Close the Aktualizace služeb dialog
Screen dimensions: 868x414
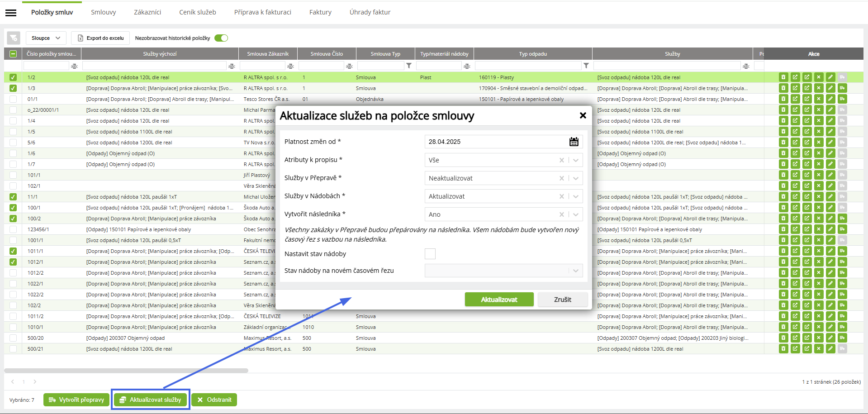click(x=583, y=115)
